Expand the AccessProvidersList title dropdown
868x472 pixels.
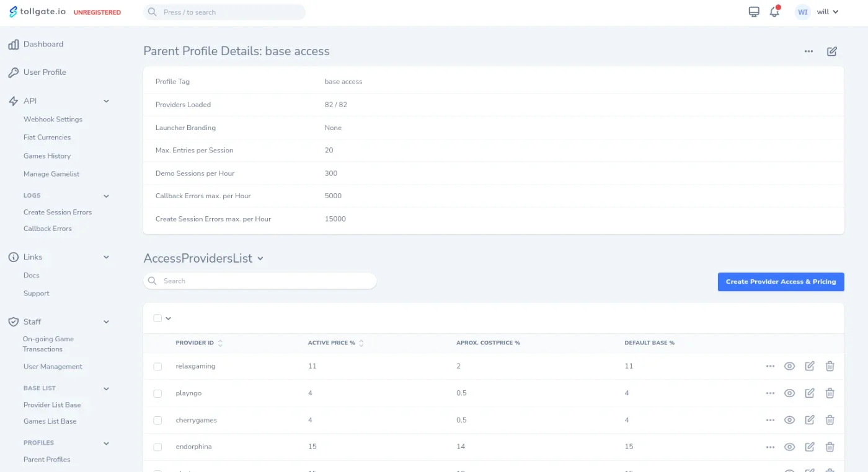[260, 258]
